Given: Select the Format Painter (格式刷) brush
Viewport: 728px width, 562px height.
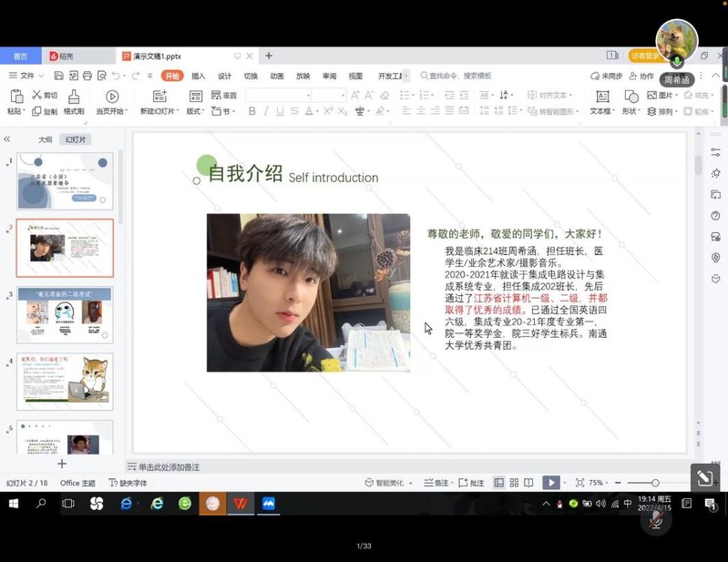Looking at the screenshot, I should tap(74, 97).
